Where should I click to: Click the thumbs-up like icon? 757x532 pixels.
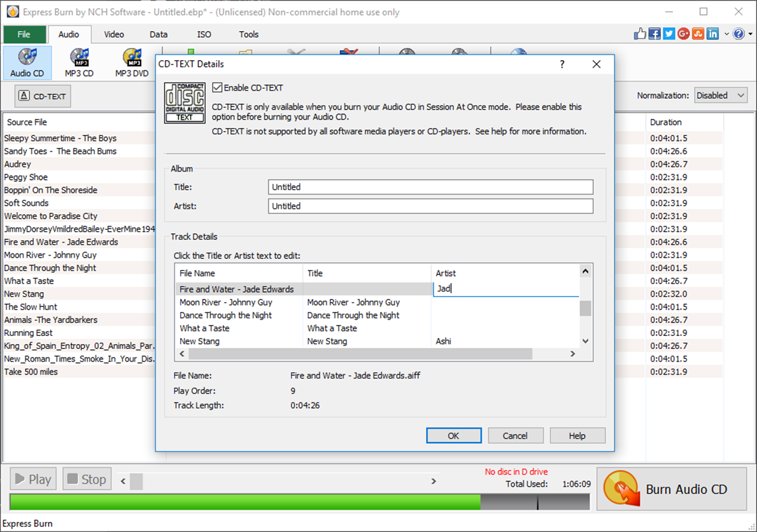pyautogui.click(x=640, y=33)
